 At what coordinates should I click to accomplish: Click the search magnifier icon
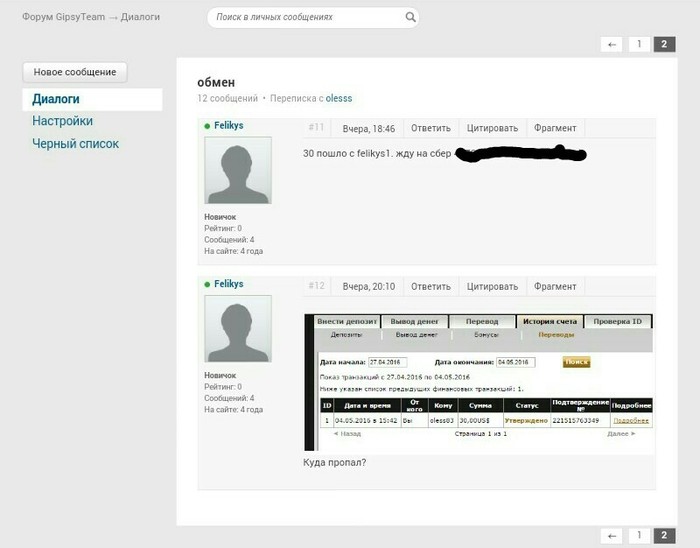(410, 17)
